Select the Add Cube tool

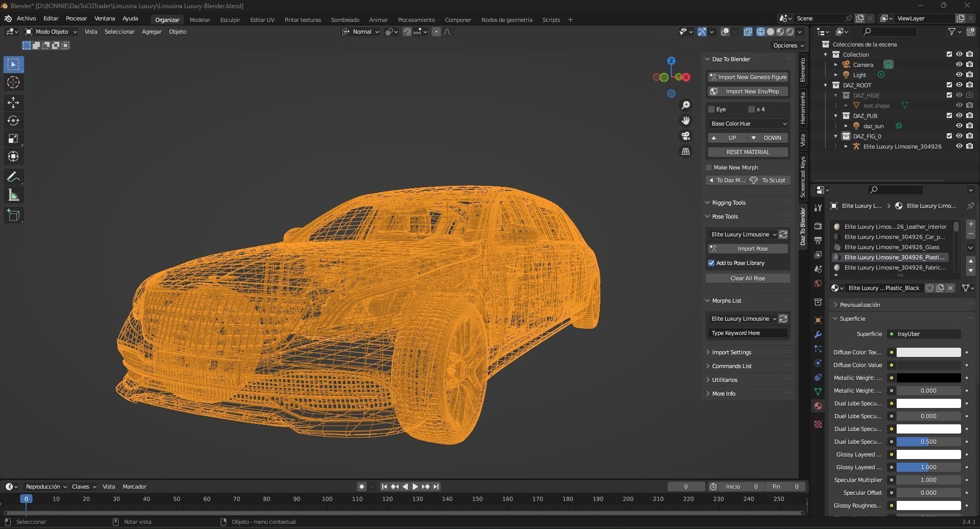13,215
